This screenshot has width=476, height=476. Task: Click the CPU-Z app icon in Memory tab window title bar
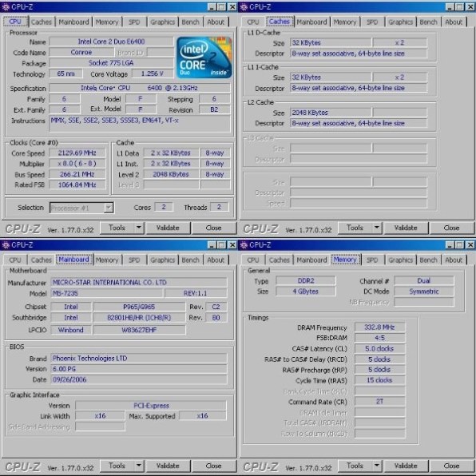(x=244, y=245)
